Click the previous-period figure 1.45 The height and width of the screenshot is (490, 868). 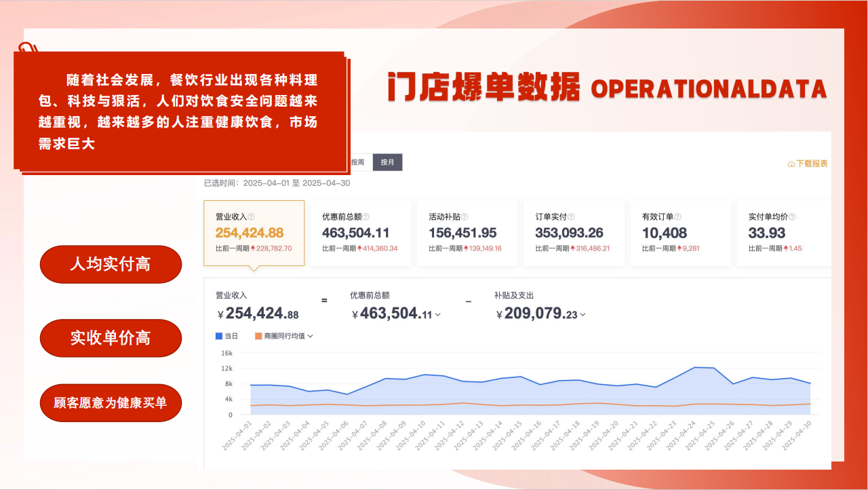794,248
